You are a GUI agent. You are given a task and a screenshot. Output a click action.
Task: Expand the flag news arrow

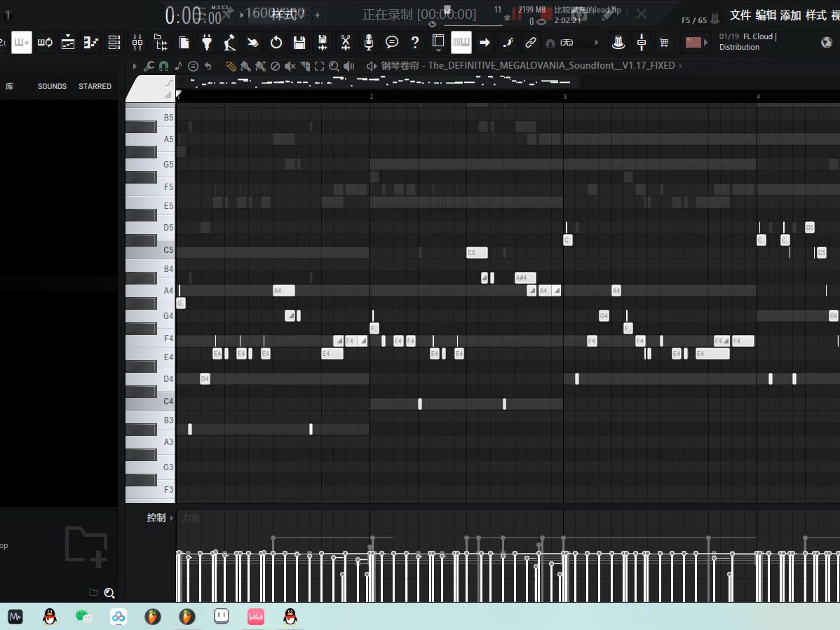705,42
